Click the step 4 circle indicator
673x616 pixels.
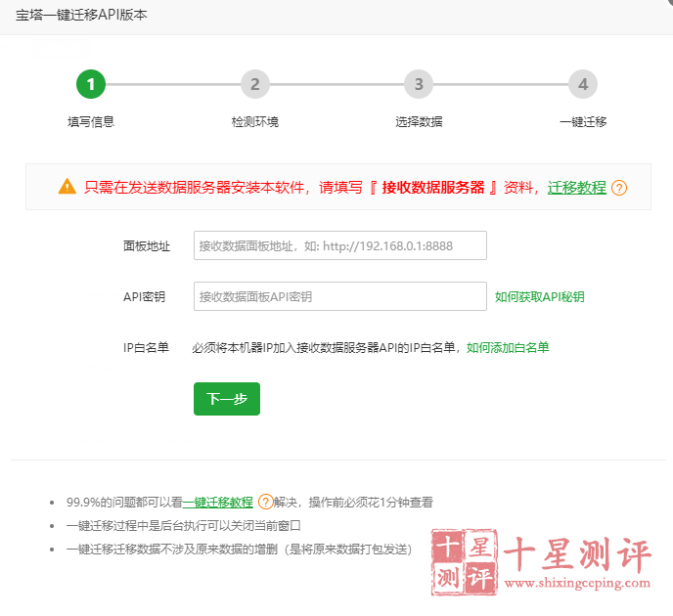(583, 84)
